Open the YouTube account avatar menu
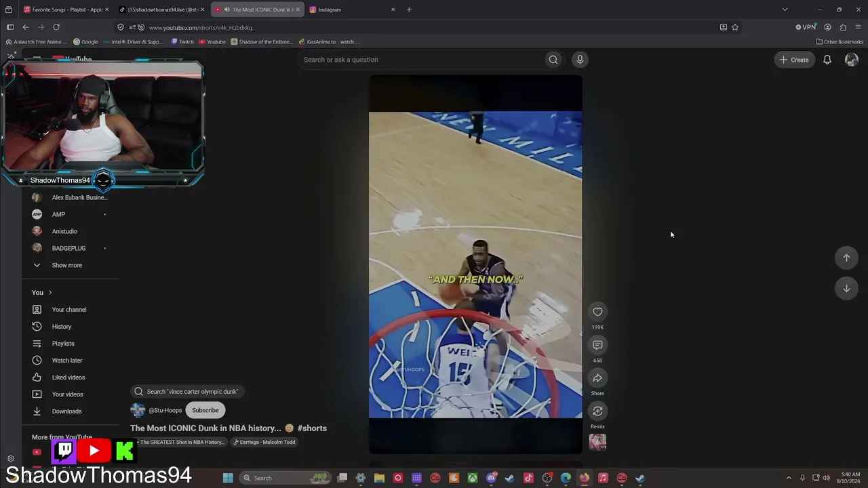This screenshot has height=488, width=868. (x=852, y=60)
